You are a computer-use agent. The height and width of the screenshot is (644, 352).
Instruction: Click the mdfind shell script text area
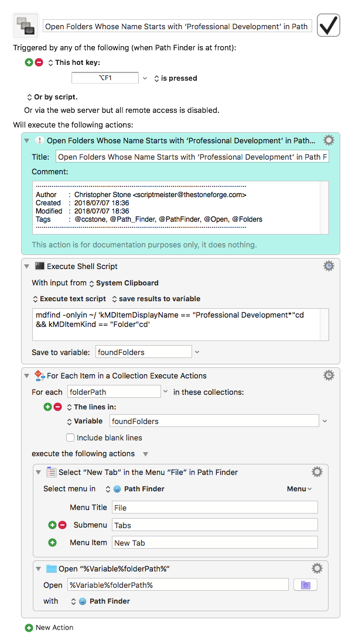(x=180, y=325)
